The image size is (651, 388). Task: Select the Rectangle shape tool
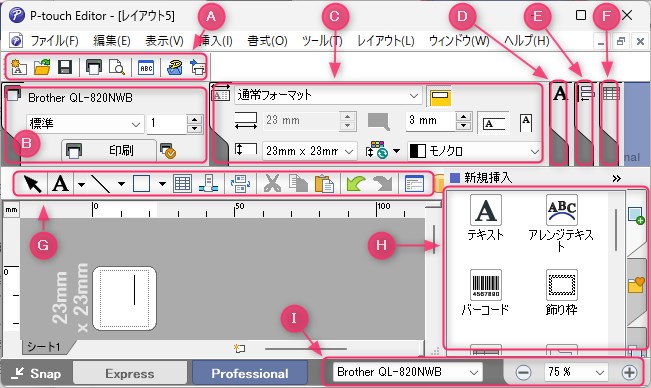pyautogui.click(x=141, y=183)
